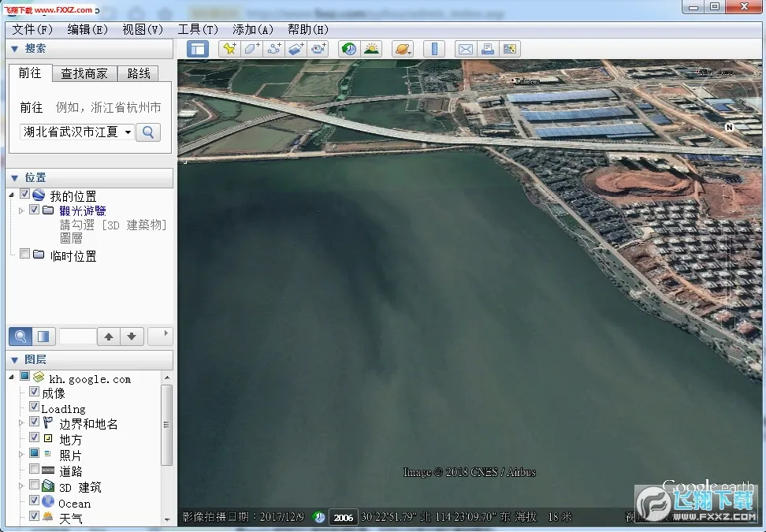Open the 文件(F) menu
766x532 pixels.
click(32, 30)
